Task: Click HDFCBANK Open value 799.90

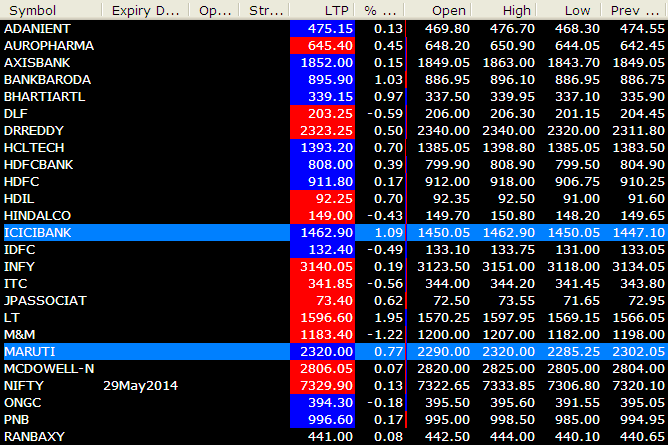Action: click(447, 165)
